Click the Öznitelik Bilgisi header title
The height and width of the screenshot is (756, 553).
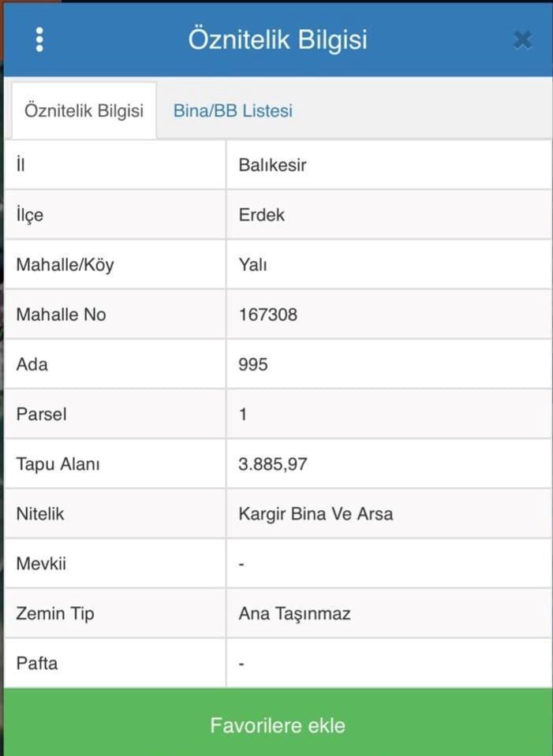coord(278,39)
